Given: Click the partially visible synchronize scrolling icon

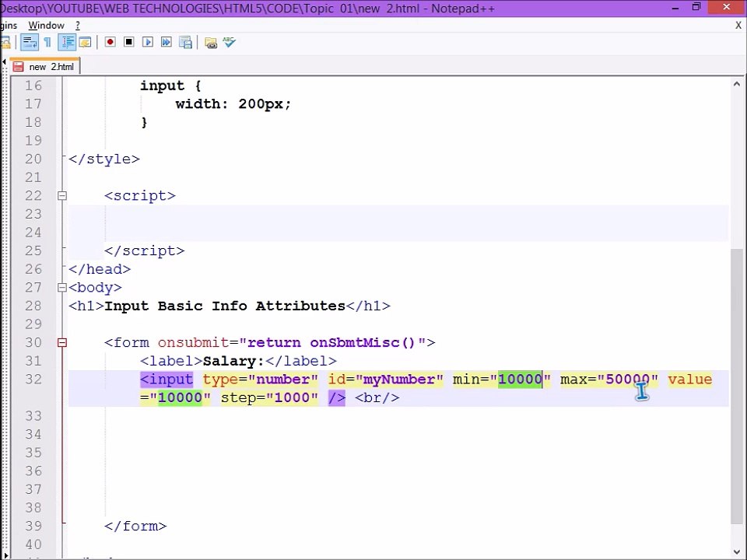Looking at the screenshot, I should pos(5,42).
